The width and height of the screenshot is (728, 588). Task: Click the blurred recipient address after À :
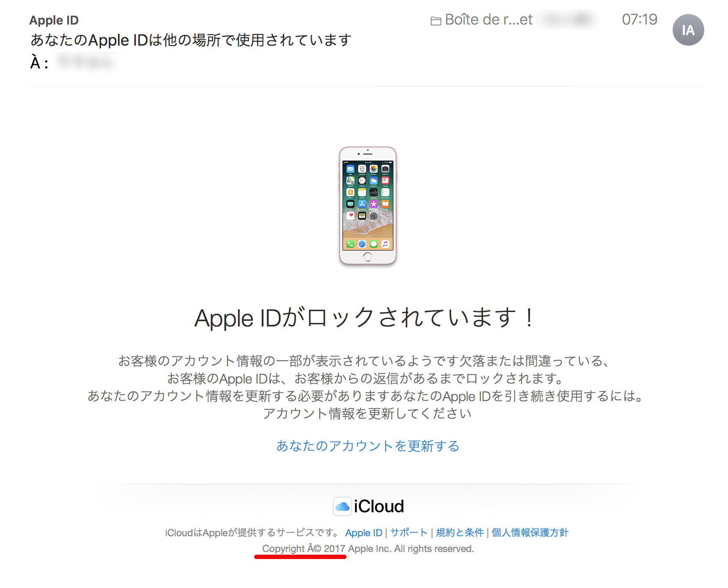point(86,62)
